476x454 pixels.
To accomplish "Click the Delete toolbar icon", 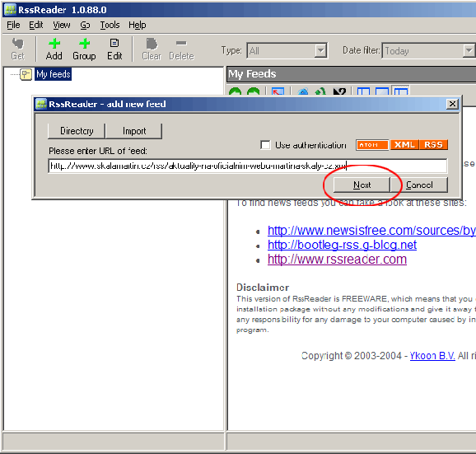I will point(181,43).
